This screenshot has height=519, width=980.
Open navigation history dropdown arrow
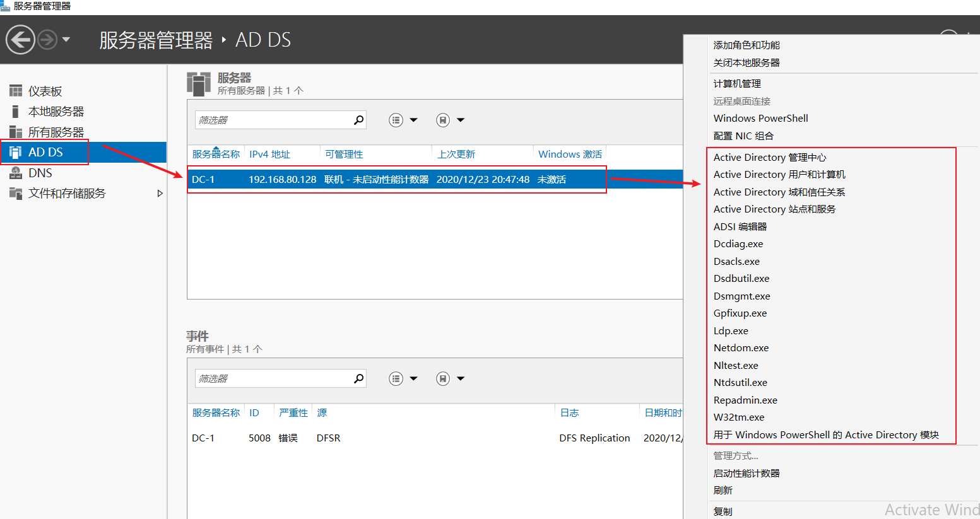click(66, 40)
